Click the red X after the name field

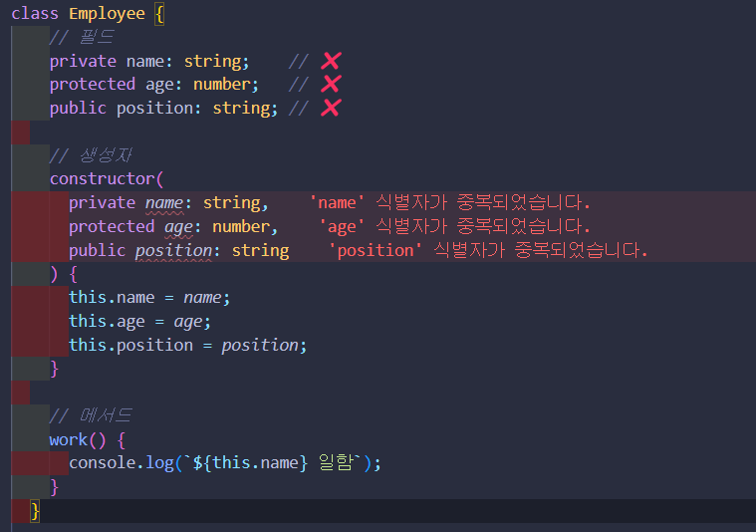(x=332, y=61)
